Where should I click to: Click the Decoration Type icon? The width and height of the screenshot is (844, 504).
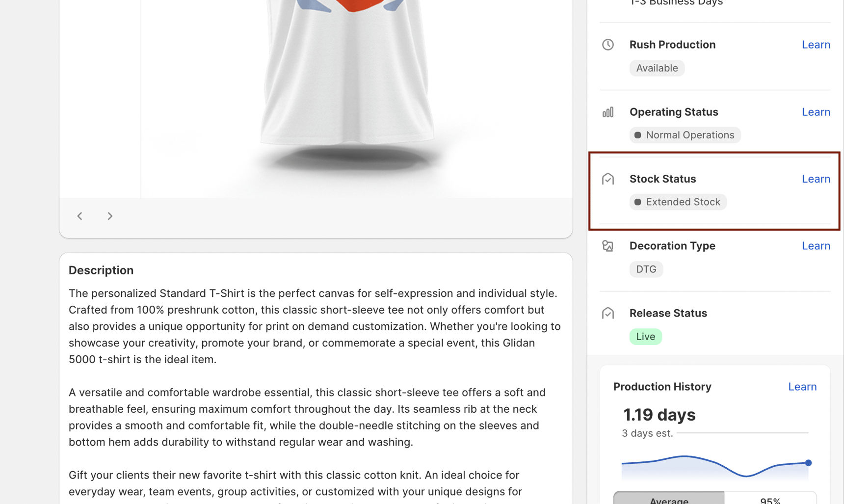click(608, 246)
